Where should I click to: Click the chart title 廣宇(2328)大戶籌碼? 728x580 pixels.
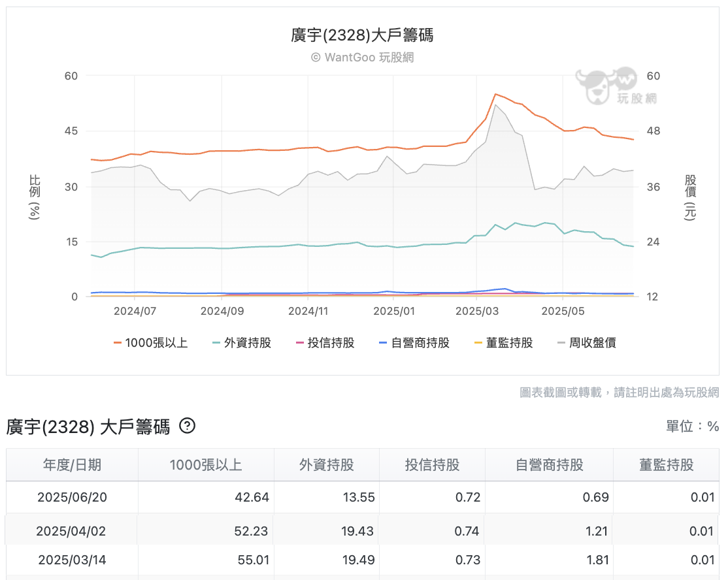coord(362,35)
